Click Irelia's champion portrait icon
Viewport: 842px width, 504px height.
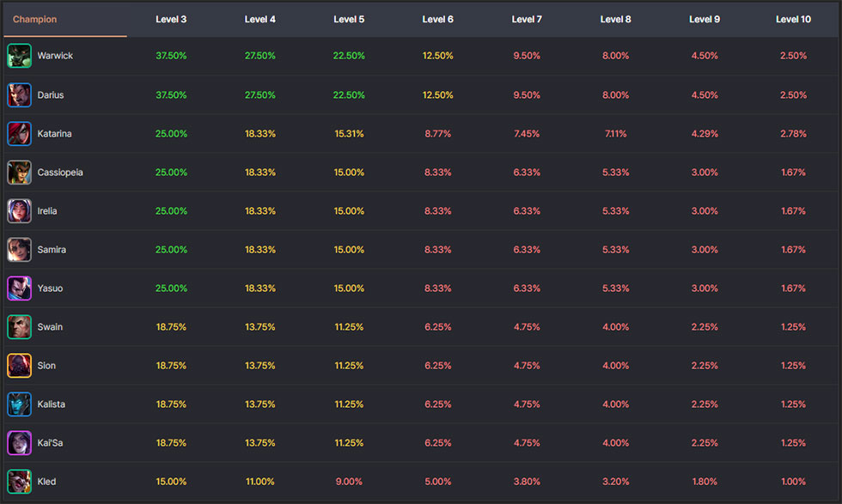(19, 211)
